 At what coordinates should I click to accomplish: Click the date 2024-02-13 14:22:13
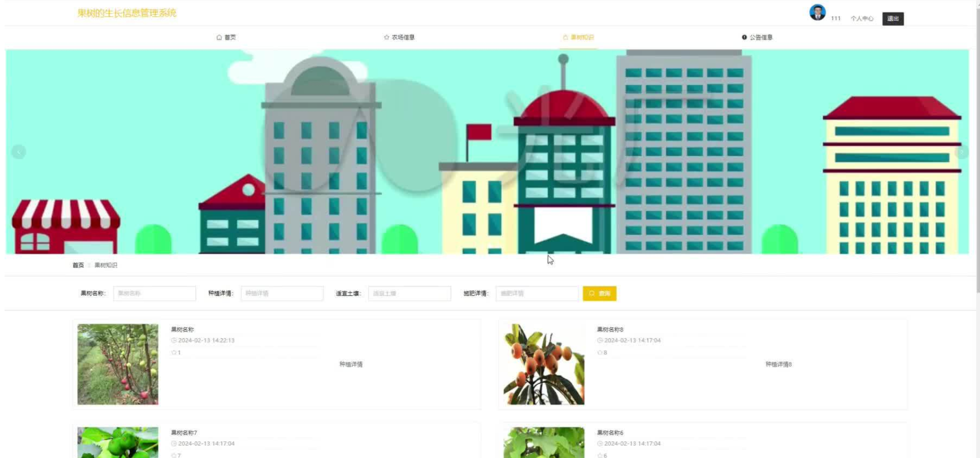point(206,340)
